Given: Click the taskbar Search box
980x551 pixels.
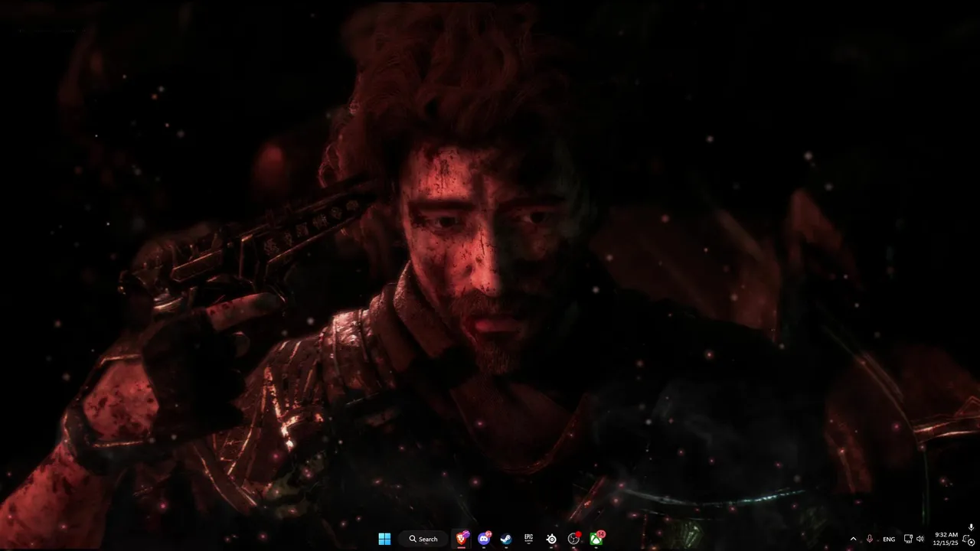Looking at the screenshot, I should pyautogui.click(x=423, y=539).
